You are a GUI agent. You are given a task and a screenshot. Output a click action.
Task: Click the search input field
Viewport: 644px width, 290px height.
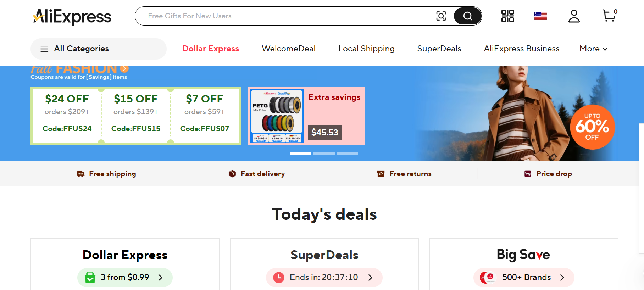[284, 16]
